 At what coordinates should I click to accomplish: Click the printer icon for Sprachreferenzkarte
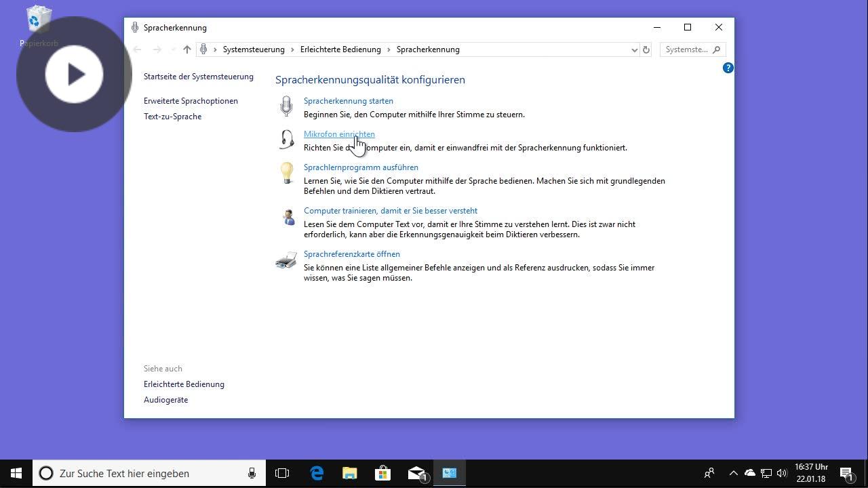coord(286,260)
